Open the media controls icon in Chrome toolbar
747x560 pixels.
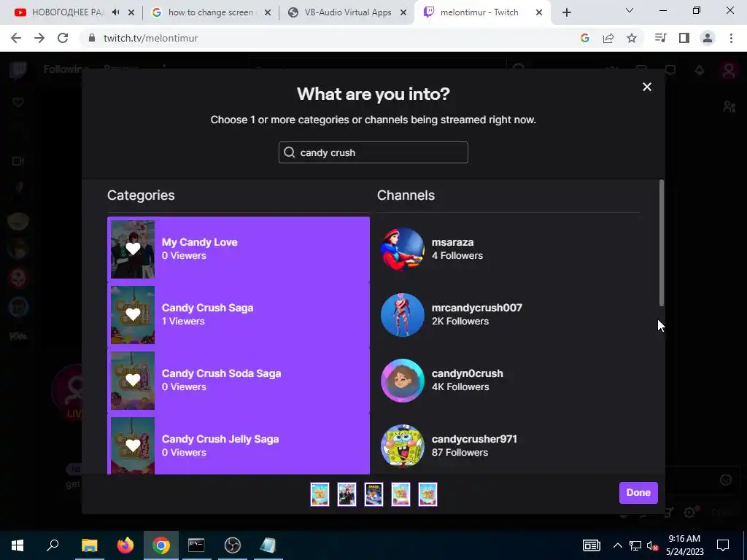click(660, 38)
